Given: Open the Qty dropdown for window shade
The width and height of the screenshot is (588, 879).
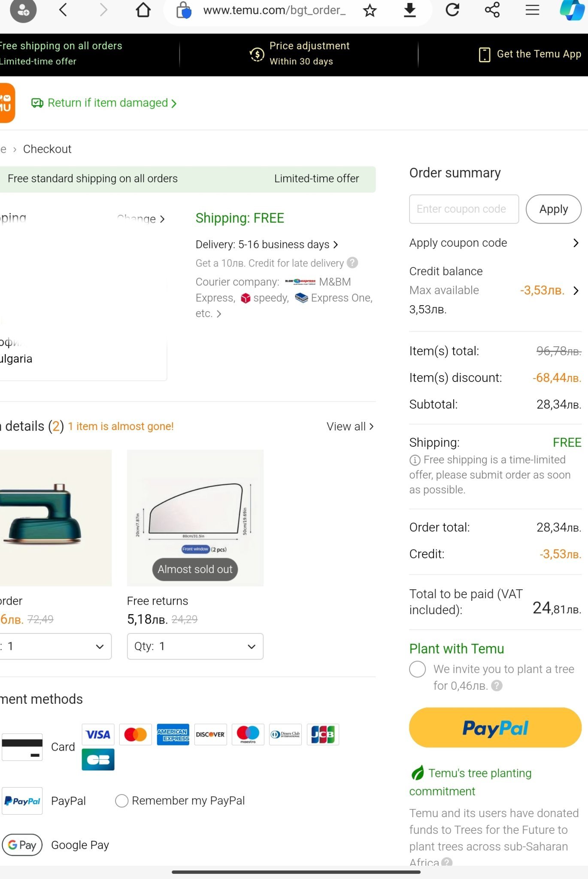Looking at the screenshot, I should [195, 646].
